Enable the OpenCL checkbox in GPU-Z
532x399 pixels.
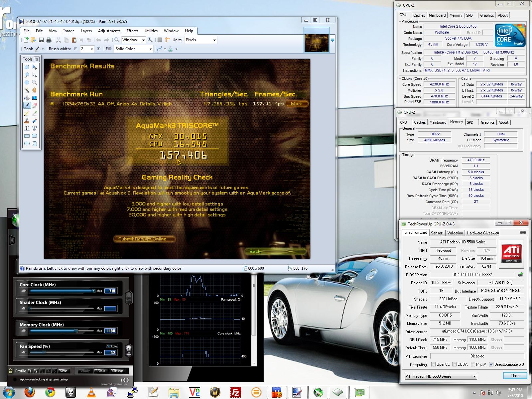tap(433, 364)
